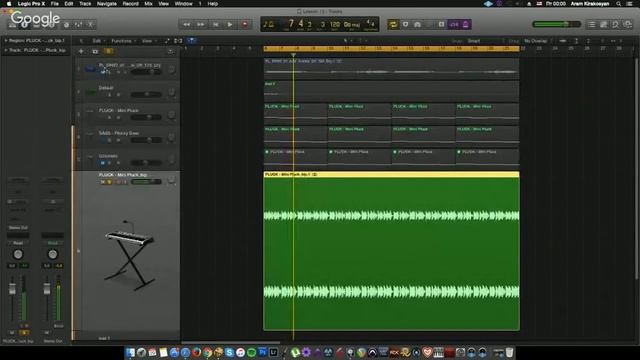
Task: Expand the Track inspector disclosure triangle
Action: pyautogui.click(x=6, y=50)
